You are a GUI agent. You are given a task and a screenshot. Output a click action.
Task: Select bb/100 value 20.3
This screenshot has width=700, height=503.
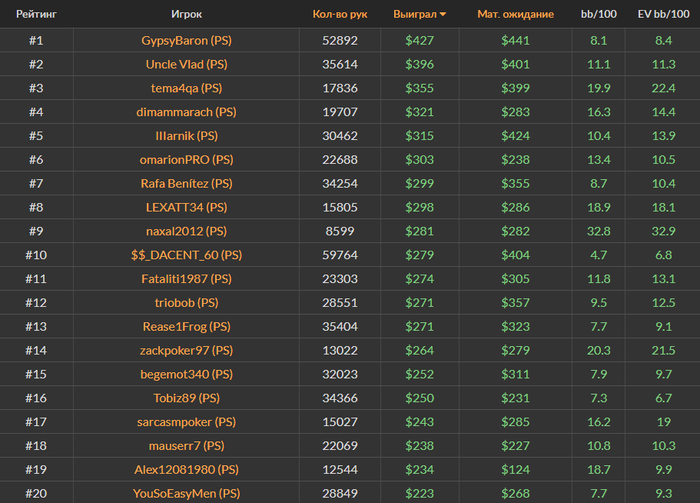599,350
